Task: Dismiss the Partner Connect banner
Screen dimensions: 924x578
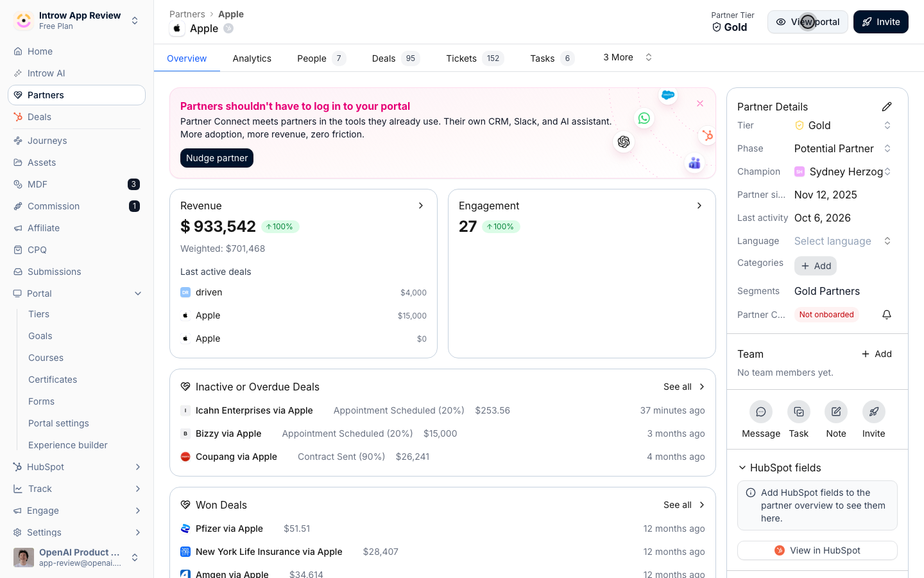Action: tap(700, 103)
